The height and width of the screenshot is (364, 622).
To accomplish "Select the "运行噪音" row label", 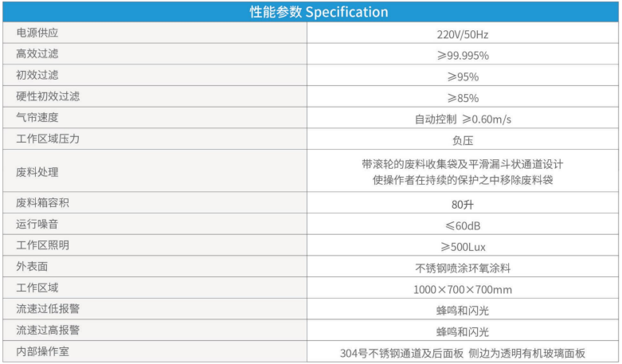I will tap(37, 225).
